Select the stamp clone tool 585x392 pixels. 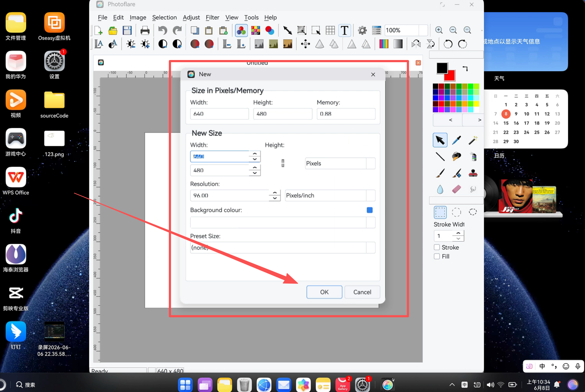[473, 173]
